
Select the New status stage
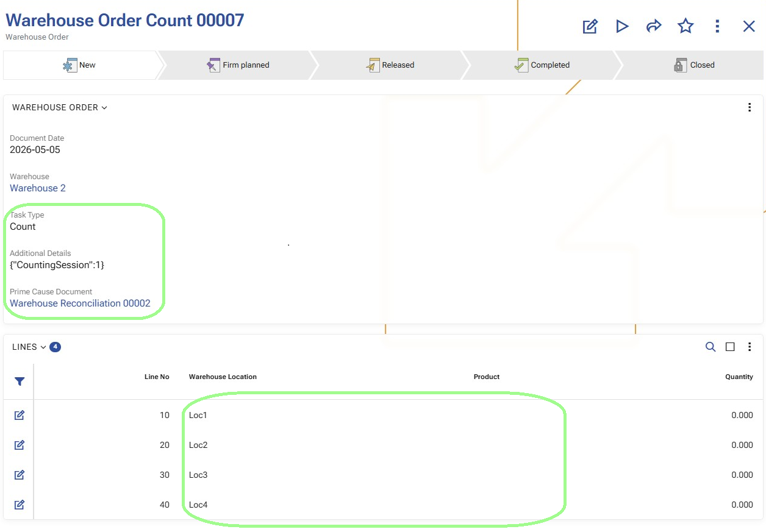80,65
